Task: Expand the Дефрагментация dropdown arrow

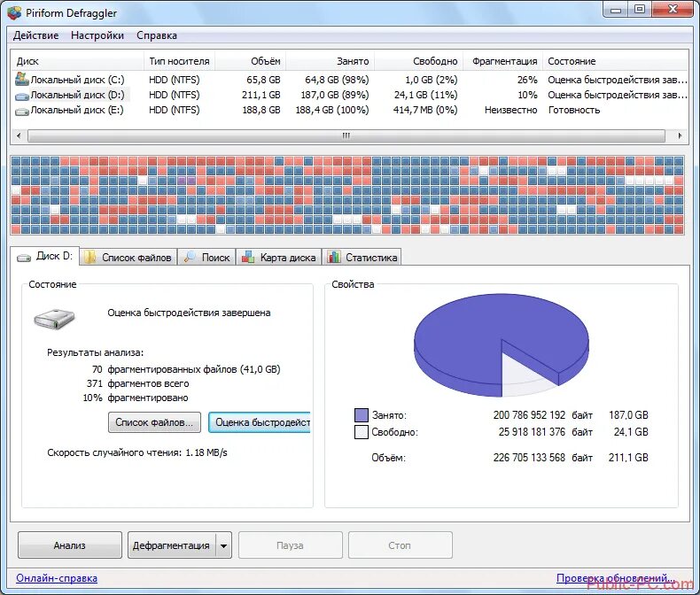Action: (223, 545)
